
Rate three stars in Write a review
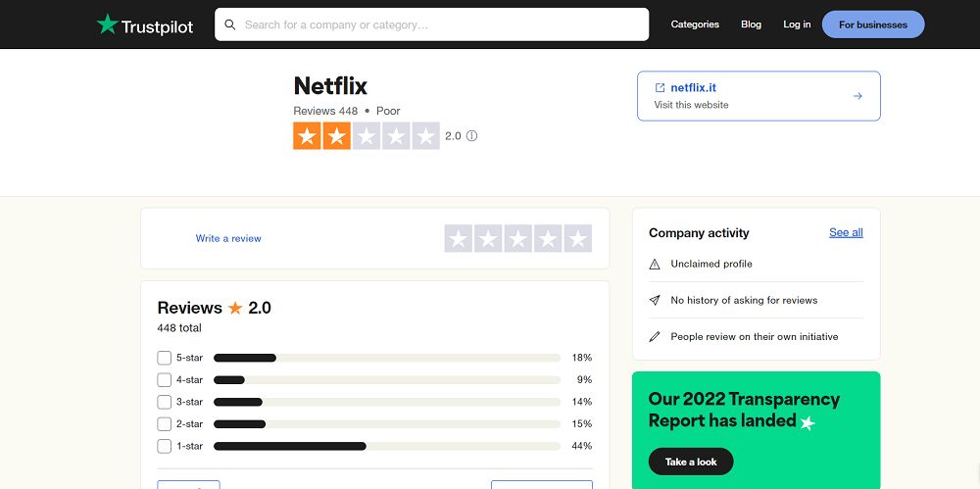pyautogui.click(x=518, y=238)
